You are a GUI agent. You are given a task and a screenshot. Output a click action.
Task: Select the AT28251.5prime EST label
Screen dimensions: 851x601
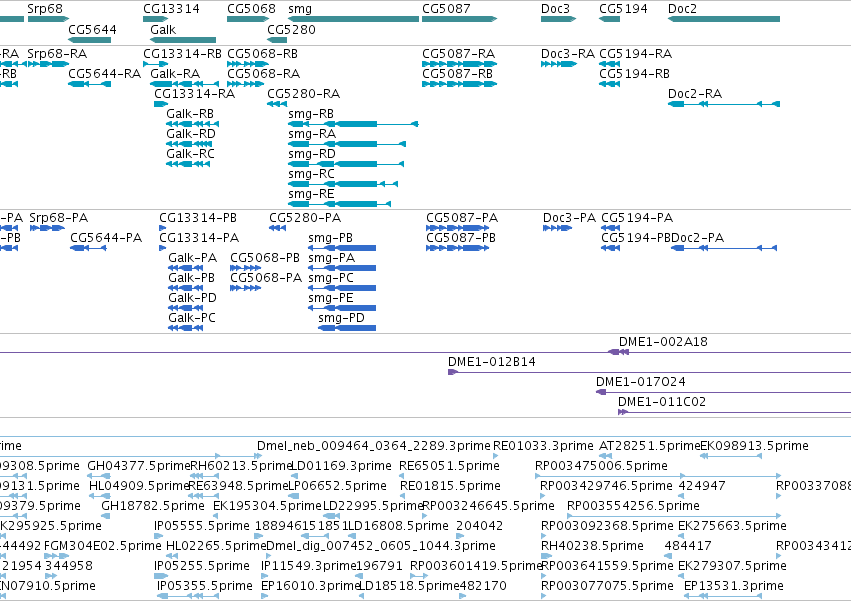click(649, 446)
